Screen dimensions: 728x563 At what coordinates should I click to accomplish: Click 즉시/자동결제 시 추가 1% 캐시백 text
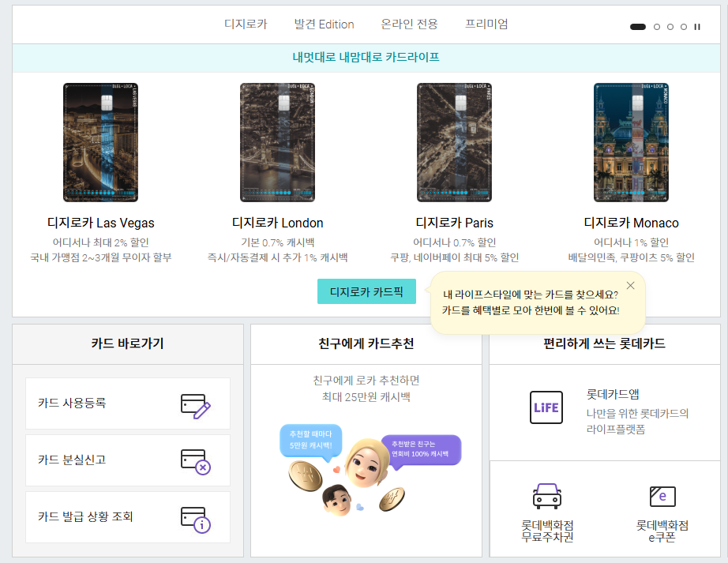(x=277, y=257)
